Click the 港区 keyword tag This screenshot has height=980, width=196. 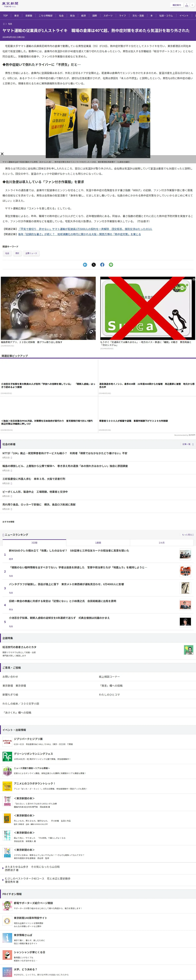click(x=17, y=253)
